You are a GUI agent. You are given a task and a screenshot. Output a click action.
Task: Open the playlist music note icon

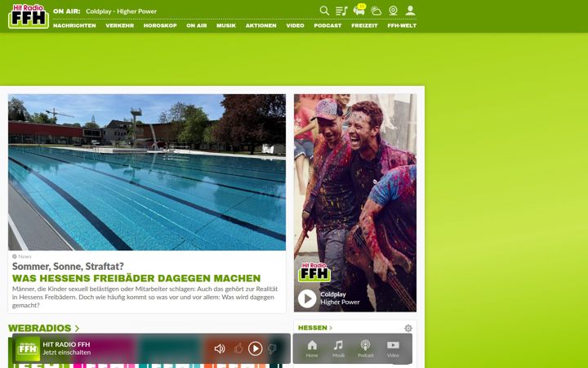[341, 11]
